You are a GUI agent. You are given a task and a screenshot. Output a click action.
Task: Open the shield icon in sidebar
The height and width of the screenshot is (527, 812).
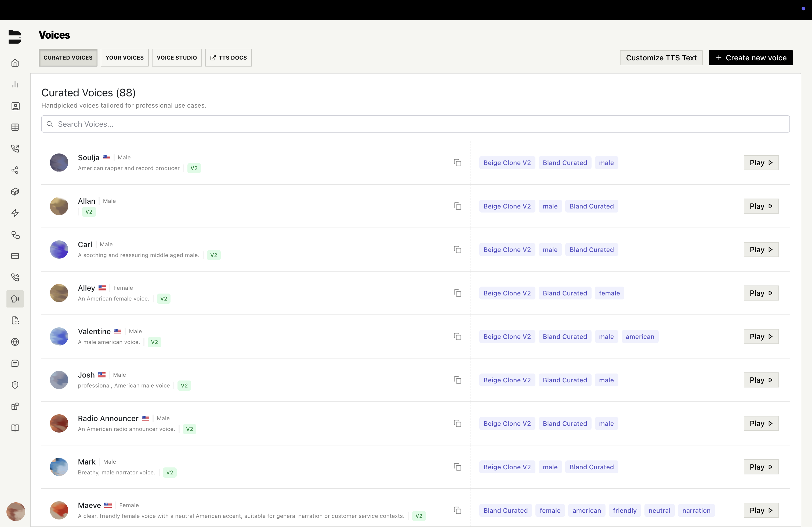point(15,385)
